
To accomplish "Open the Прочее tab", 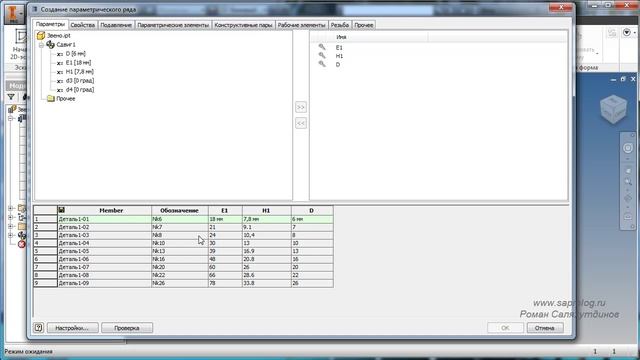I will pos(364,25).
